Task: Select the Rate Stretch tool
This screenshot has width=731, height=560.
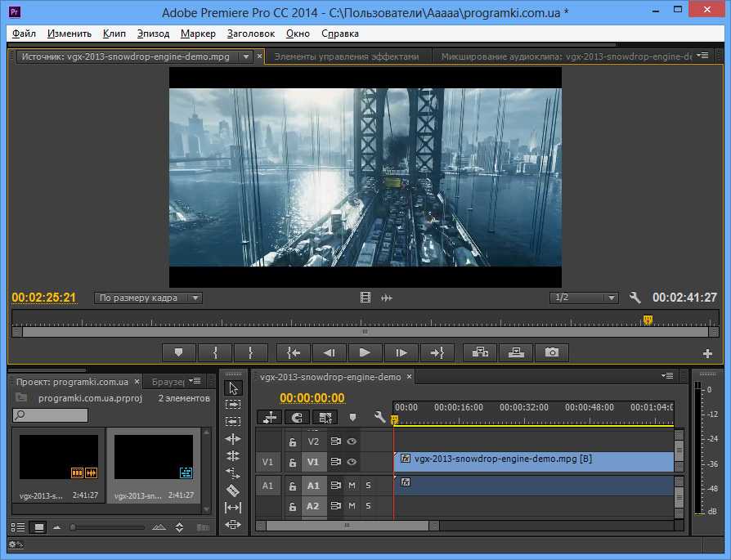Action: (233, 473)
